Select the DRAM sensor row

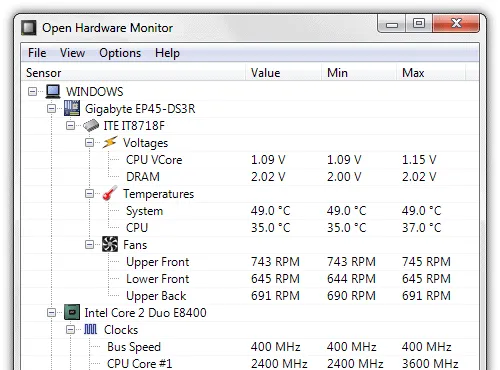250,177
